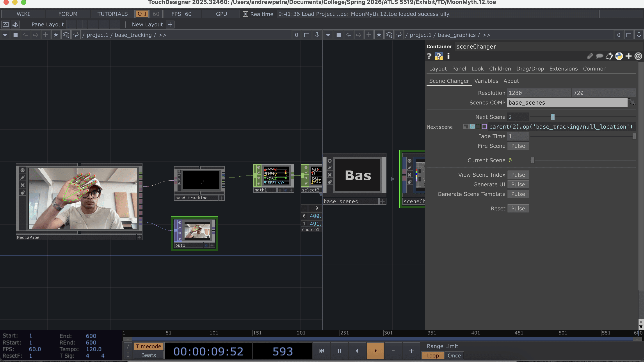Open left pane type dropdown arrow
Viewport: 644px width, 362px height.
pyautogui.click(x=5, y=35)
